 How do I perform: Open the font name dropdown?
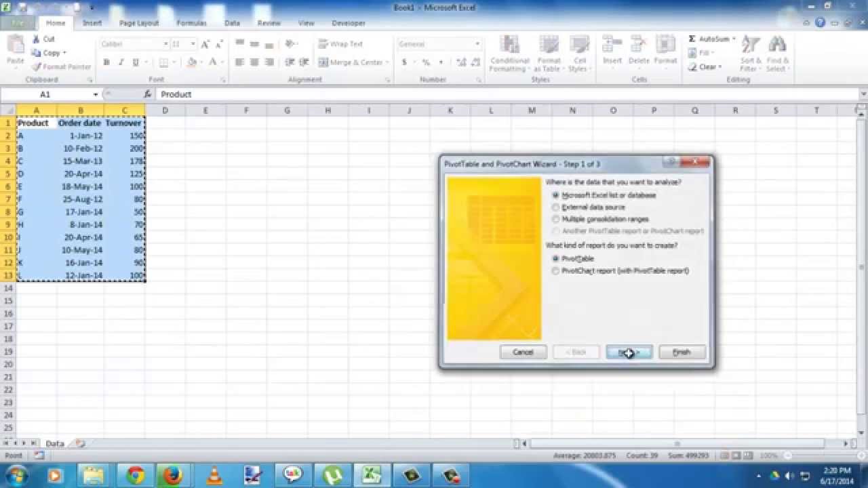pyautogui.click(x=165, y=44)
